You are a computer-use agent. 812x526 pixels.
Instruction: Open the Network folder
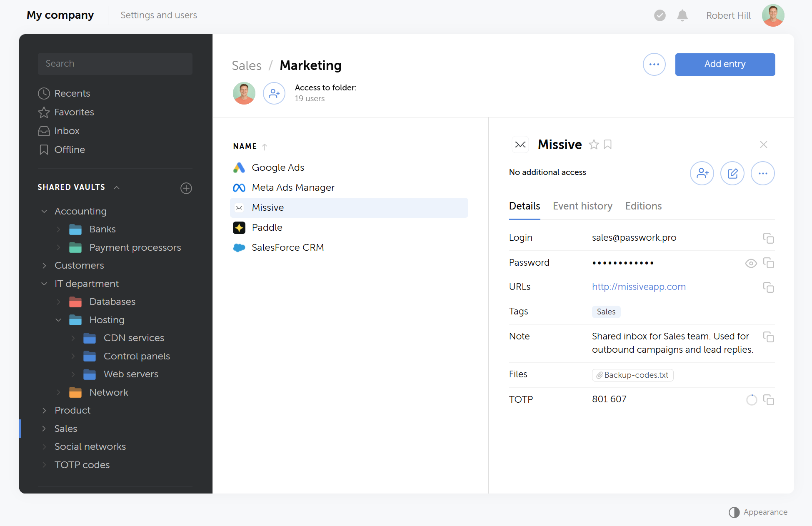point(108,393)
